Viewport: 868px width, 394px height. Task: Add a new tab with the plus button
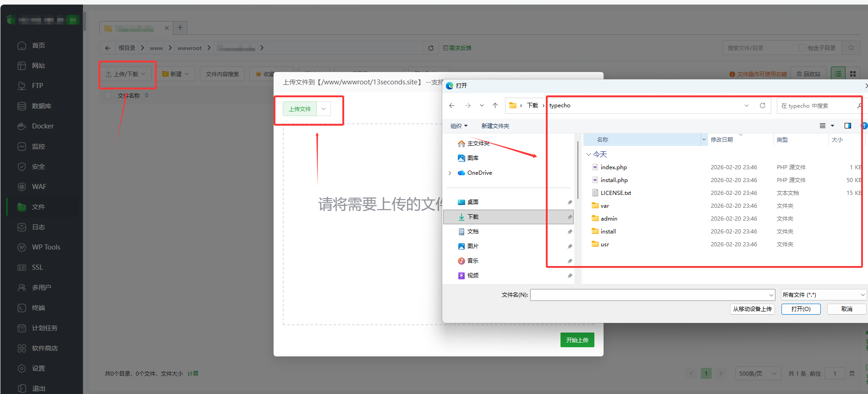click(180, 28)
